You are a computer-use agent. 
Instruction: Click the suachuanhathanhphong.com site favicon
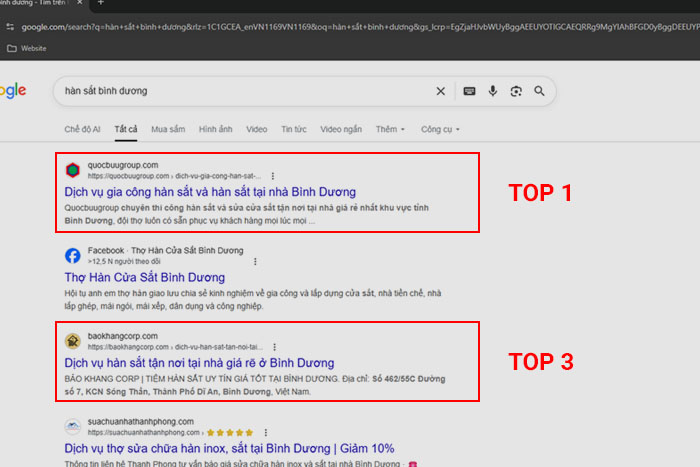(73, 426)
